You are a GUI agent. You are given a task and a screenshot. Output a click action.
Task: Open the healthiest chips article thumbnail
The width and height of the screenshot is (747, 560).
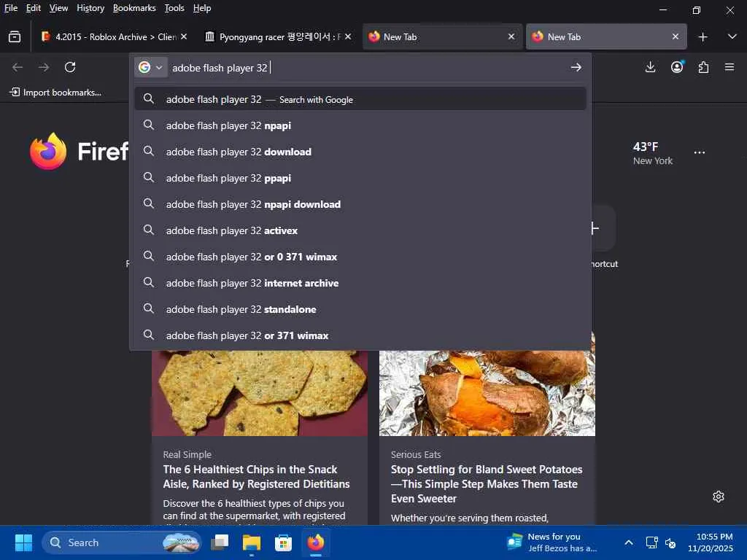(260, 393)
